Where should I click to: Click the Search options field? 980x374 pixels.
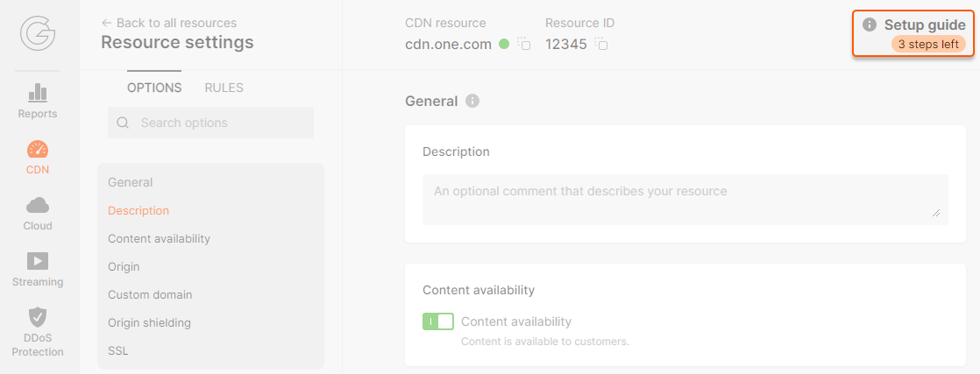[210, 123]
